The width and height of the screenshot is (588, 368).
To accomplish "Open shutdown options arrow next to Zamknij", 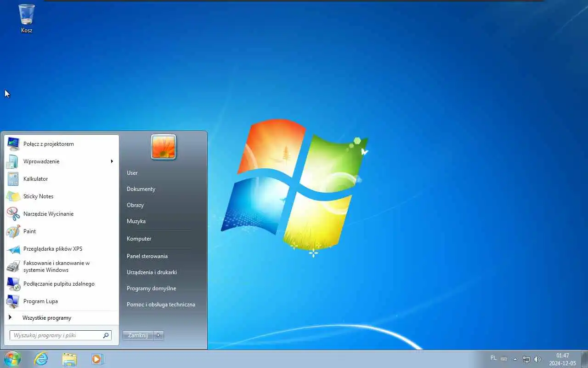I will click(x=158, y=335).
